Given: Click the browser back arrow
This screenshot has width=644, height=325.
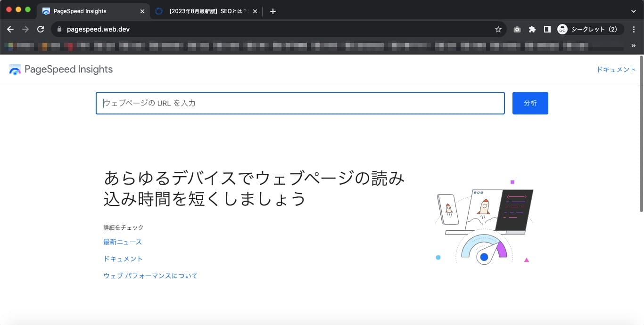Looking at the screenshot, I should (10, 29).
